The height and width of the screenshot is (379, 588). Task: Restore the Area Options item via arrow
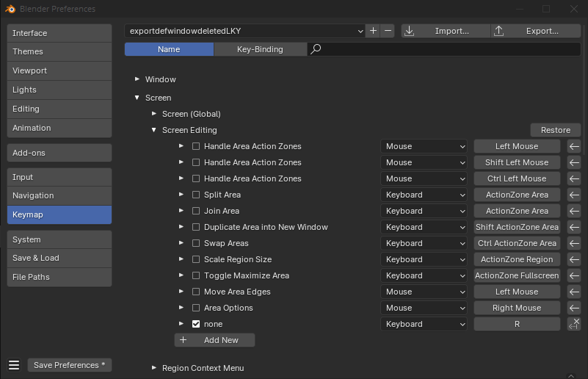pyautogui.click(x=574, y=308)
